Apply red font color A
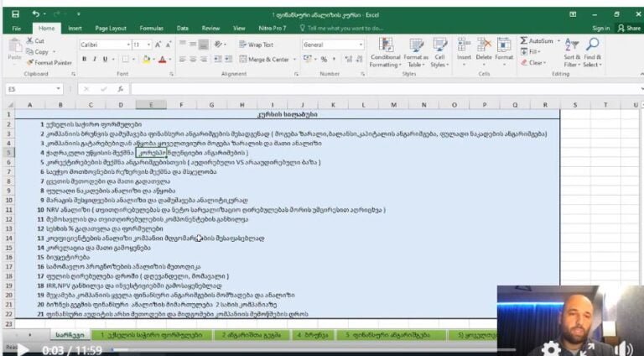Viewport: 644px width, 356px height. coord(162,60)
